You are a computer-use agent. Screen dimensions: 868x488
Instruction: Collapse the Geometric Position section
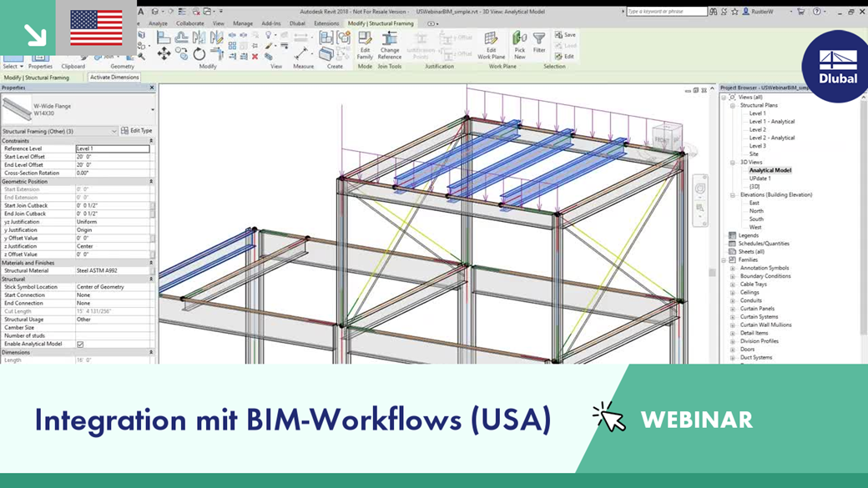[x=151, y=182]
